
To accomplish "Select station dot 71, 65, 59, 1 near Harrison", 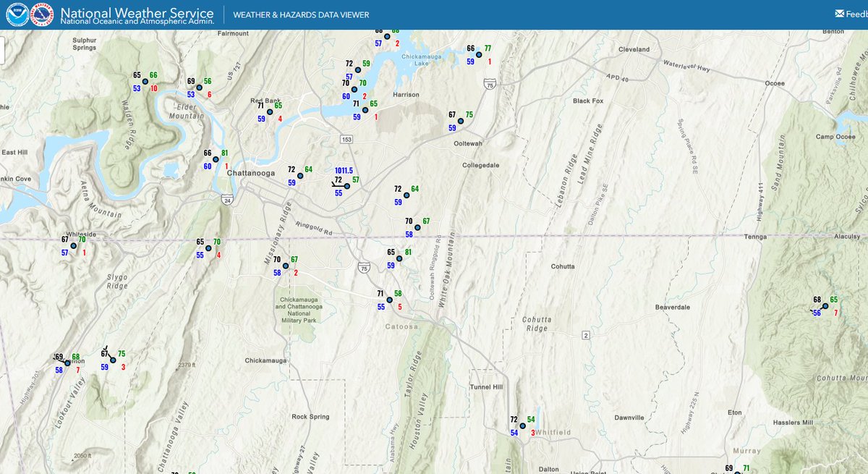I will tap(365, 110).
